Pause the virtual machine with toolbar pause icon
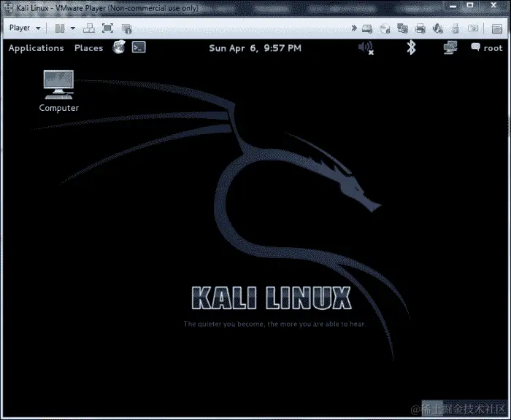Viewport: 511px width, 420px height. (x=60, y=28)
